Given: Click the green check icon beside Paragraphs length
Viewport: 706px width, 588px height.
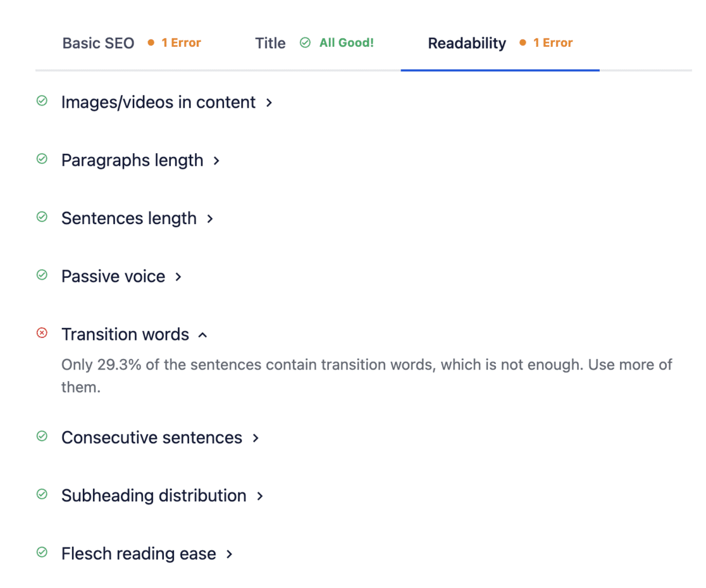Looking at the screenshot, I should [x=42, y=159].
